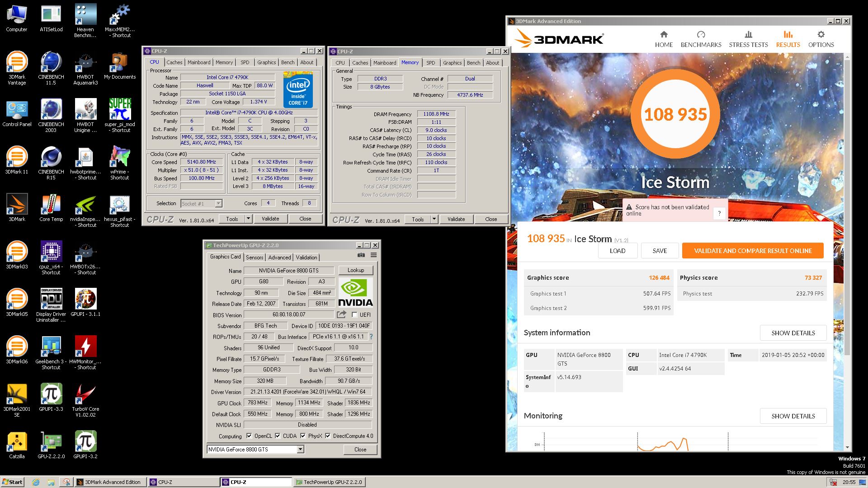Toggle the UEFI checkbox in GPU-Z

354,315
